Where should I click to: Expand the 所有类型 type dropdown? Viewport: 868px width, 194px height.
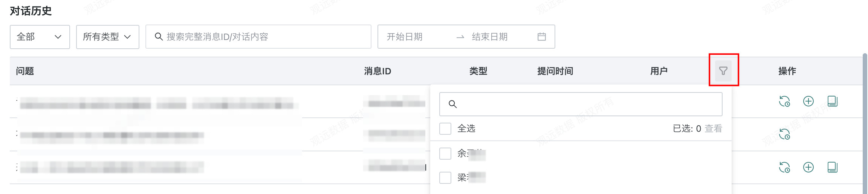point(107,37)
